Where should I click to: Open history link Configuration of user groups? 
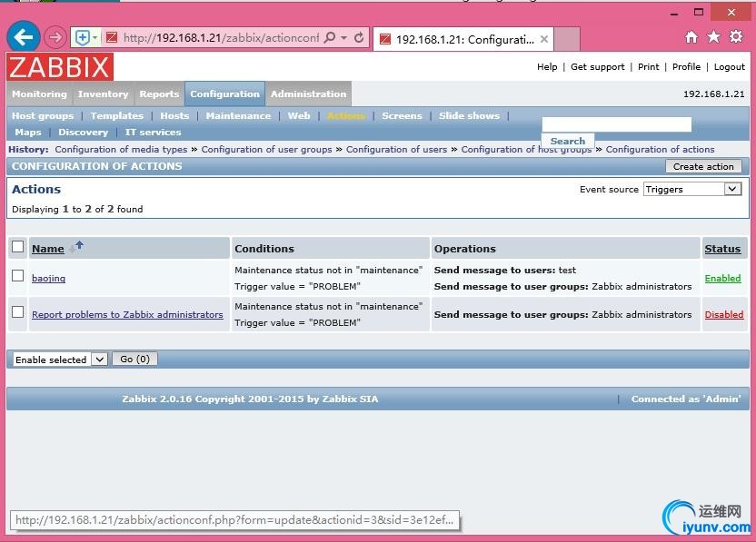(x=266, y=150)
